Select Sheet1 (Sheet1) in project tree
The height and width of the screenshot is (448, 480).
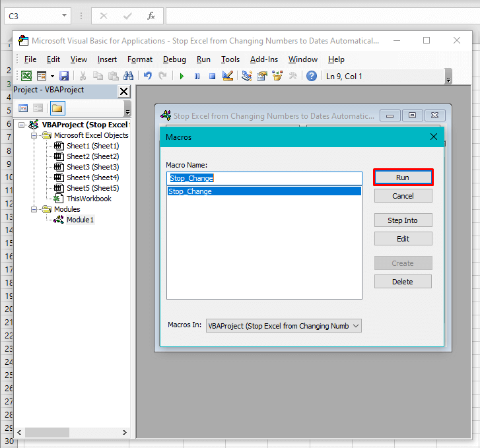[92, 146]
